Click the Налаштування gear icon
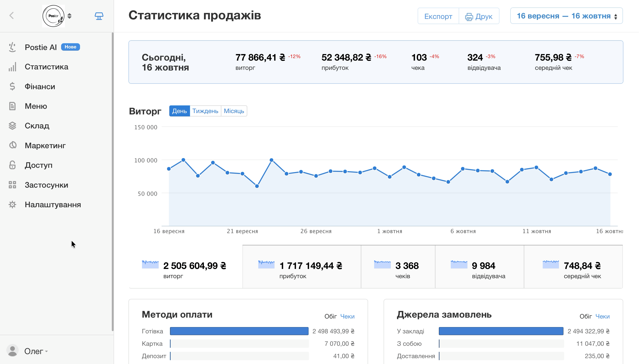This screenshot has width=641, height=364. tap(12, 205)
